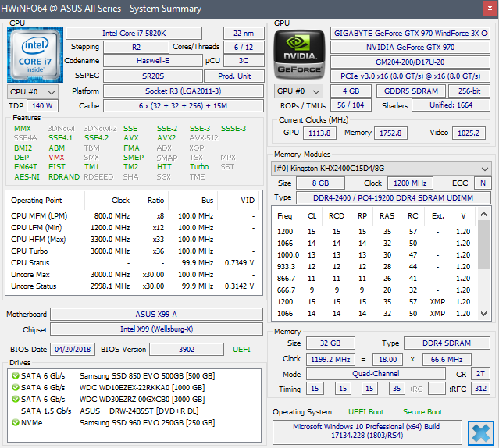Click the ASUS X99-A motherboard field

coord(156,315)
